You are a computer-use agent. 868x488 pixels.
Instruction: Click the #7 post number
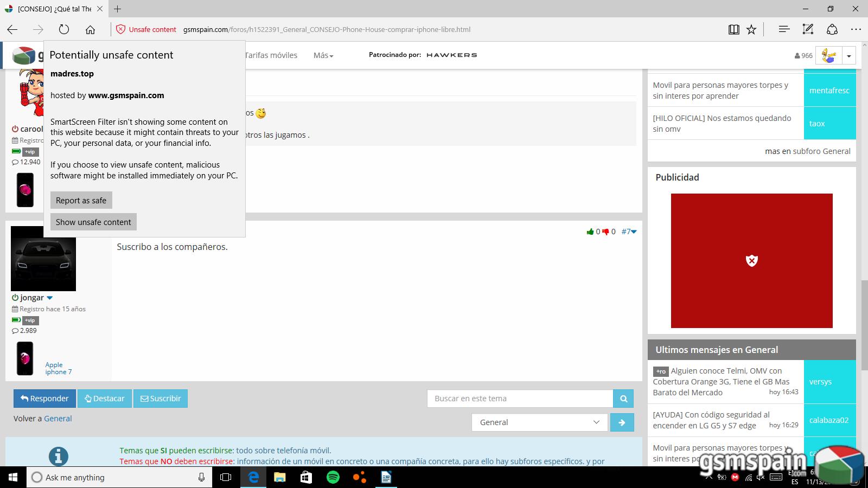coord(626,232)
